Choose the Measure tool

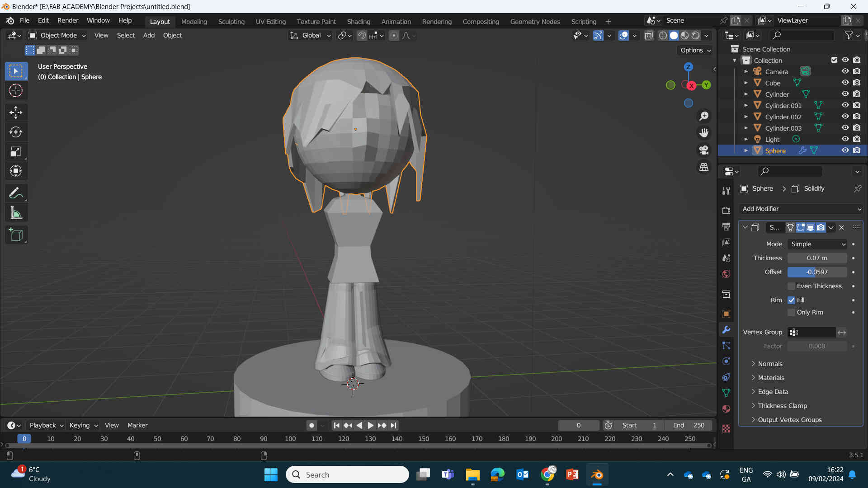point(16,213)
